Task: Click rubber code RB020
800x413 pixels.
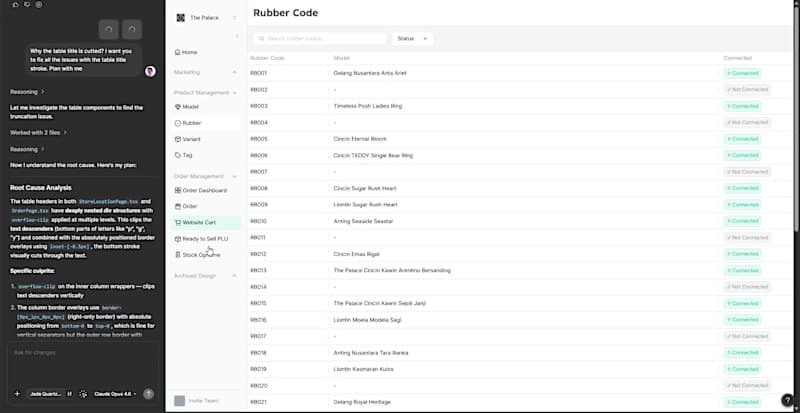Action: pyautogui.click(x=259, y=385)
